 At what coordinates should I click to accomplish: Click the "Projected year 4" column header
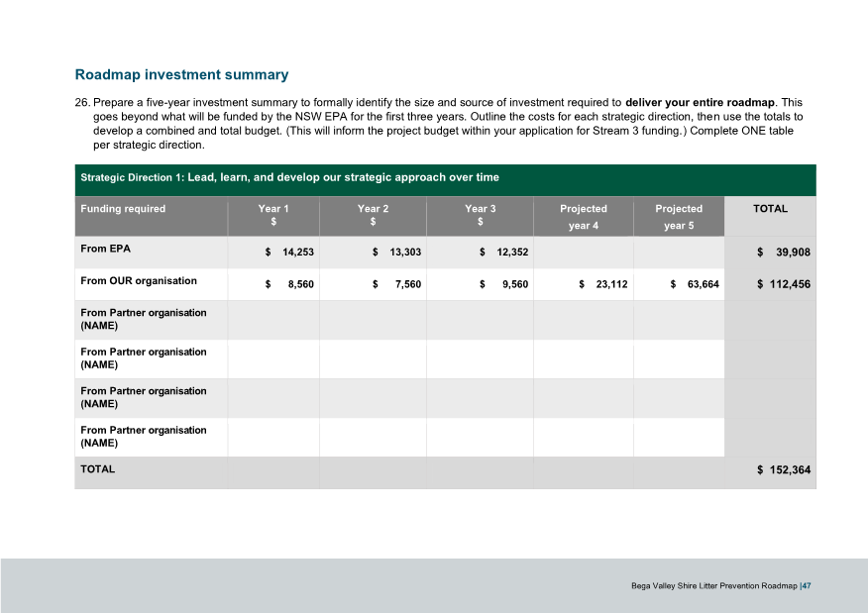click(583, 217)
